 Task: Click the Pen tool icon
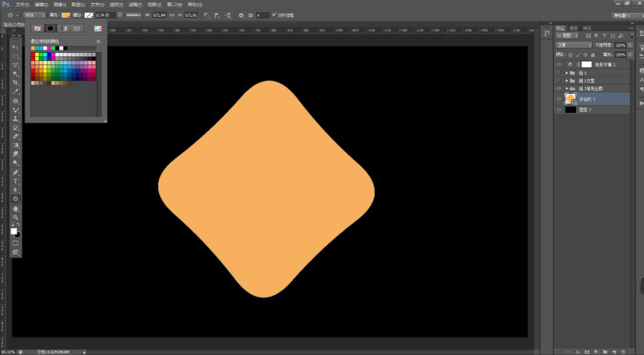pos(16,172)
